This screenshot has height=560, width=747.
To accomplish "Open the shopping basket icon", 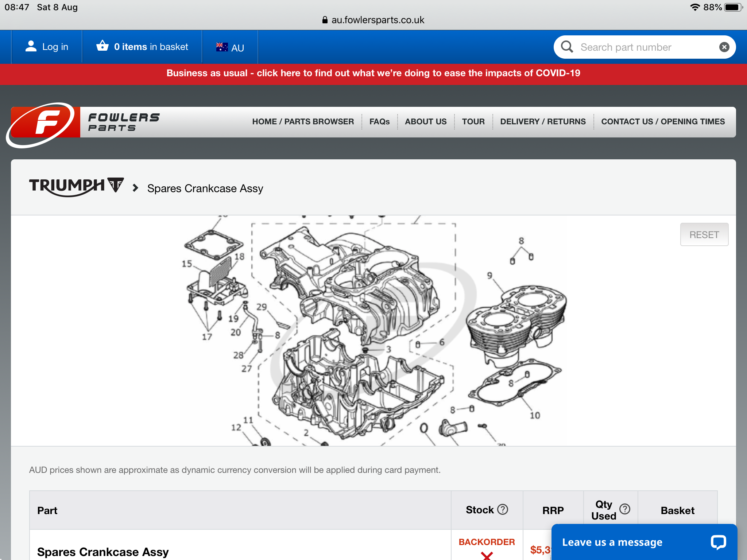I will (x=102, y=46).
